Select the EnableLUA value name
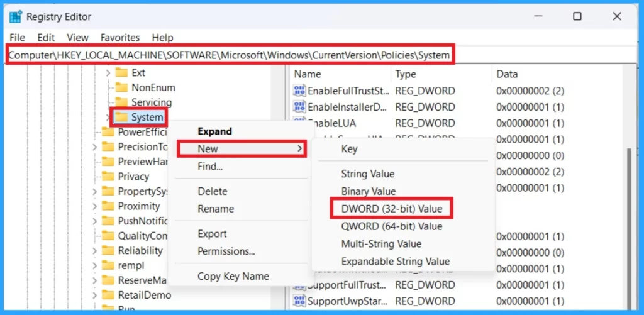644x315 pixels. pos(332,123)
